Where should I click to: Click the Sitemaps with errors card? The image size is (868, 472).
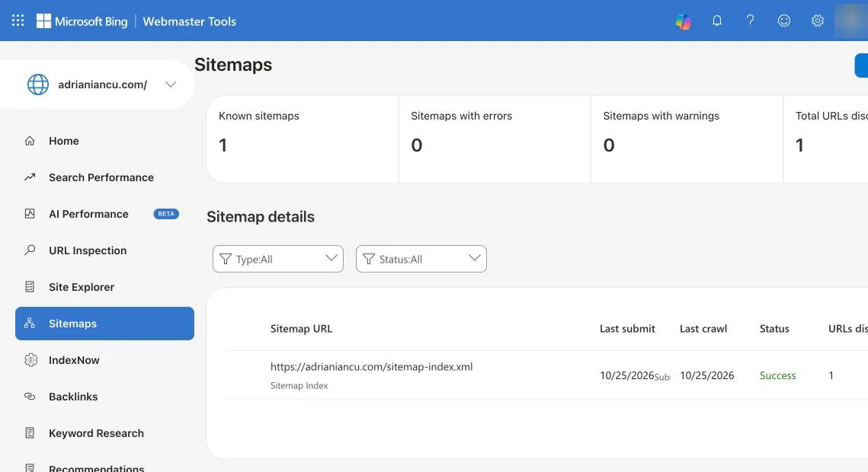click(x=495, y=139)
